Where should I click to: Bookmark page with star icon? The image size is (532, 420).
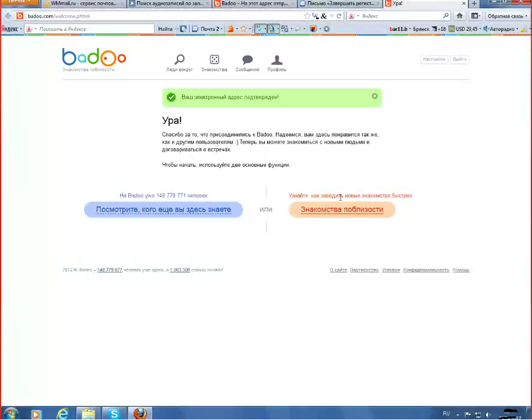pyautogui.click(x=307, y=16)
